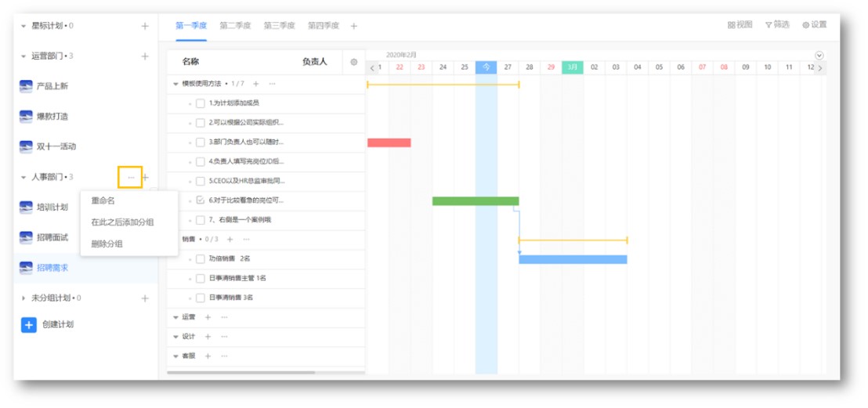Open more options for 设计 group

[x=224, y=337]
